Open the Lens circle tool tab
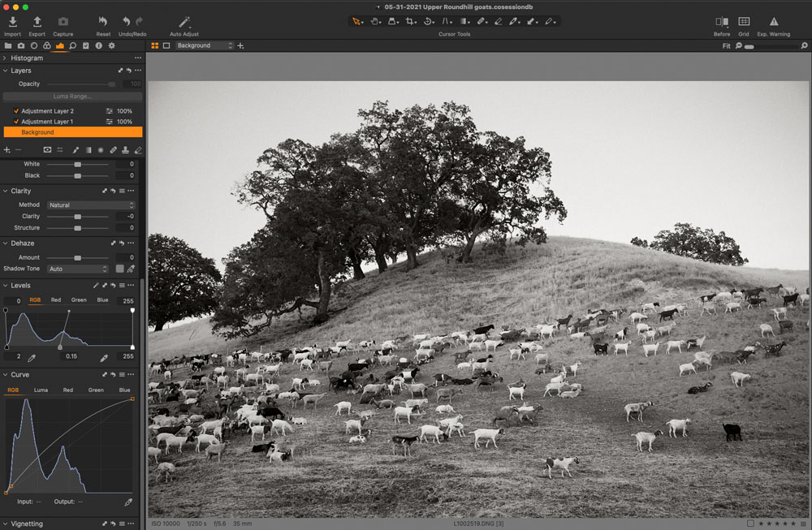The height and width of the screenshot is (530, 812). point(34,45)
